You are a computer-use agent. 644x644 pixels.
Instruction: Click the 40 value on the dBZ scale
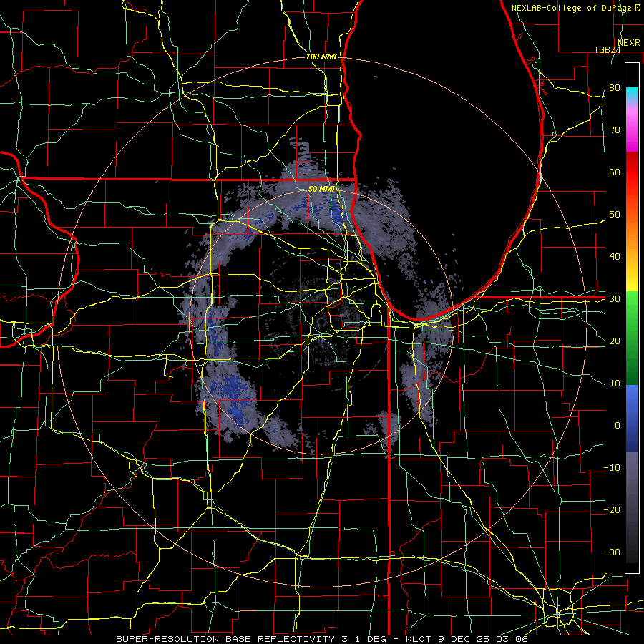(615, 257)
